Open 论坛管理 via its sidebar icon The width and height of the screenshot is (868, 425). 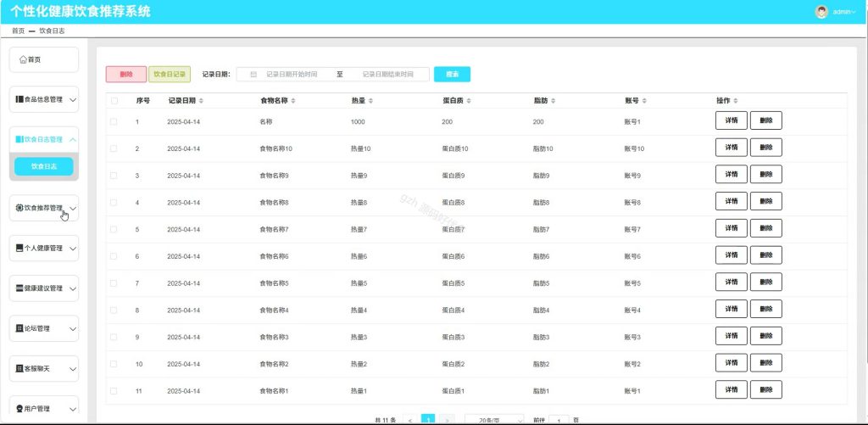click(20, 328)
